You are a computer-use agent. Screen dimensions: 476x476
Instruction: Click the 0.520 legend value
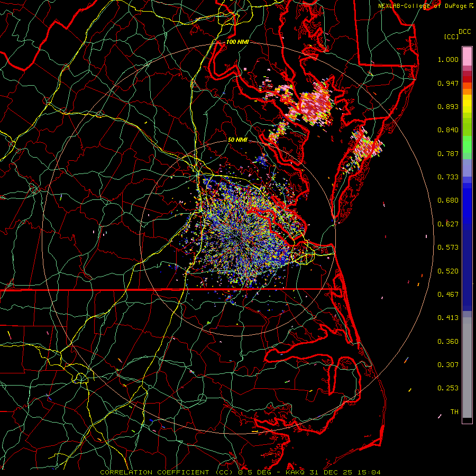tap(448, 271)
